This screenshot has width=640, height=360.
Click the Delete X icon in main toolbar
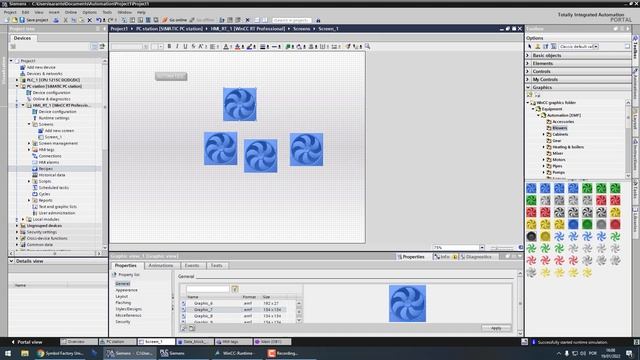[x=89, y=20]
